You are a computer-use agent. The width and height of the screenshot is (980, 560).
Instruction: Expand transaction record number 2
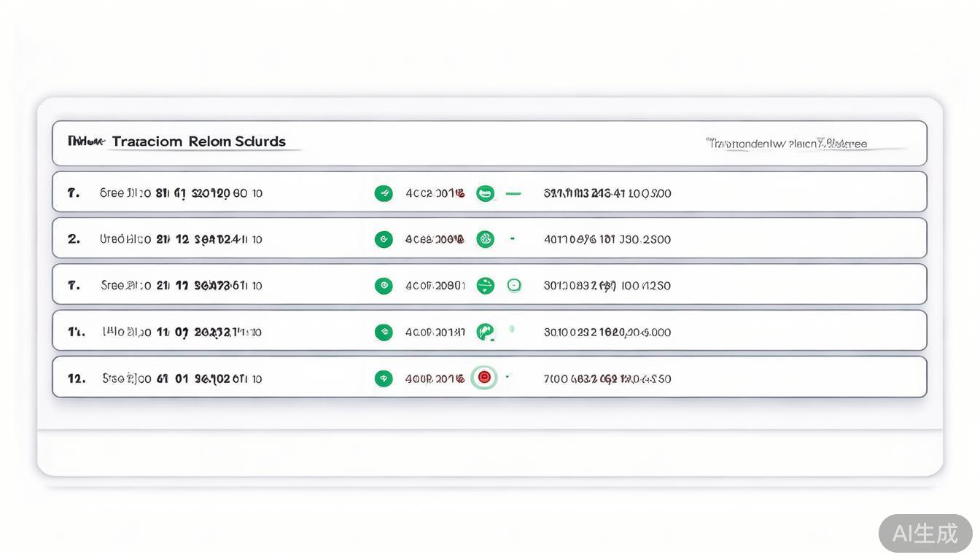pyautogui.click(x=489, y=238)
